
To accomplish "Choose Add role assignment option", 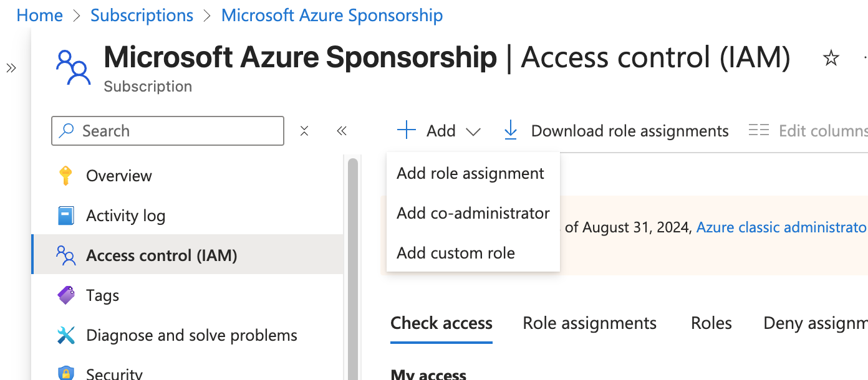I will coord(470,173).
